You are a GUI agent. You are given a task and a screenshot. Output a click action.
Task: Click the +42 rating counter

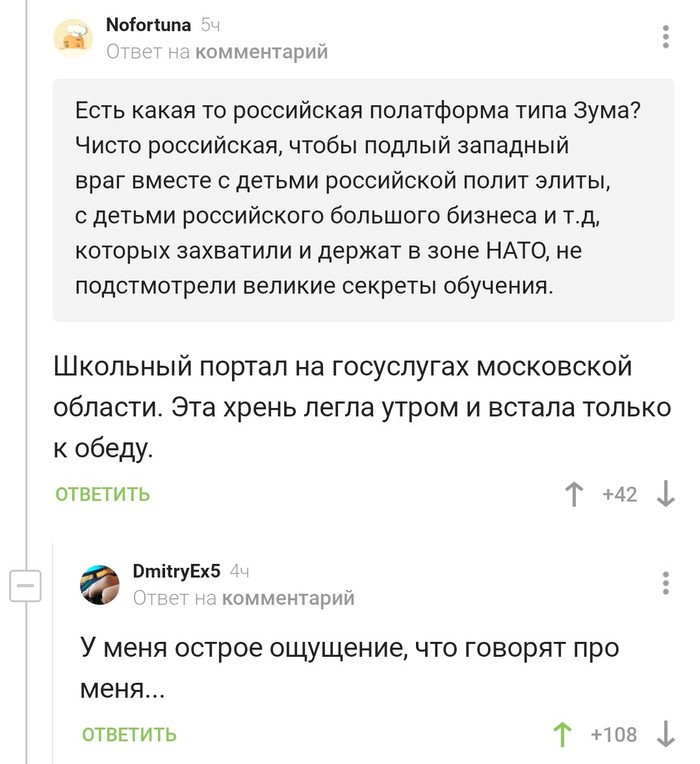tap(619, 494)
